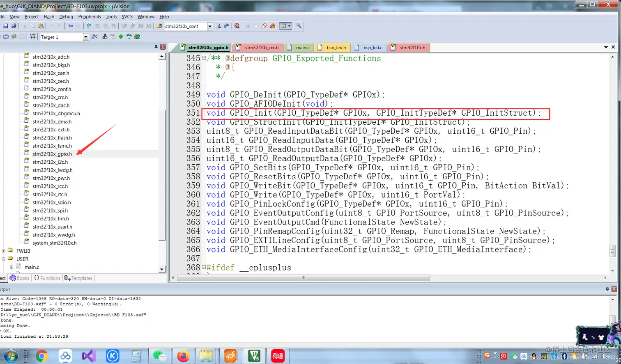Click the stm32f10x_conf search input field
Screen dimensions: 621x364
pyautogui.click(x=186, y=26)
